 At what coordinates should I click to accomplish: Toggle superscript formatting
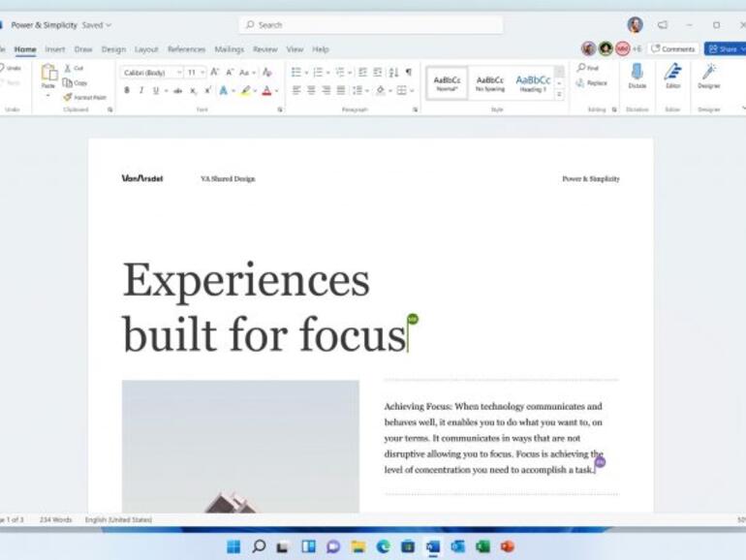208,90
